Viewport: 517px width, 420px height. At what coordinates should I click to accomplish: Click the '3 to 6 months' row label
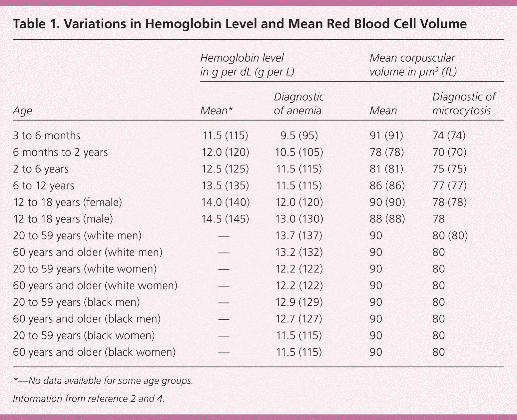click(47, 136)
